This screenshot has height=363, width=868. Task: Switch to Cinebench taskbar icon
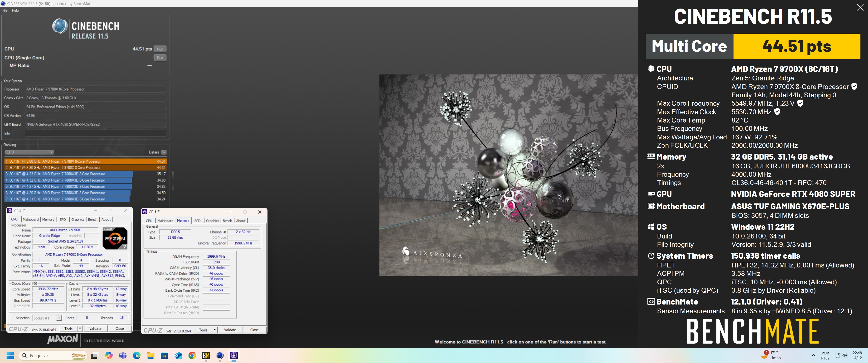pyautogui.click(x=220, y=356)
